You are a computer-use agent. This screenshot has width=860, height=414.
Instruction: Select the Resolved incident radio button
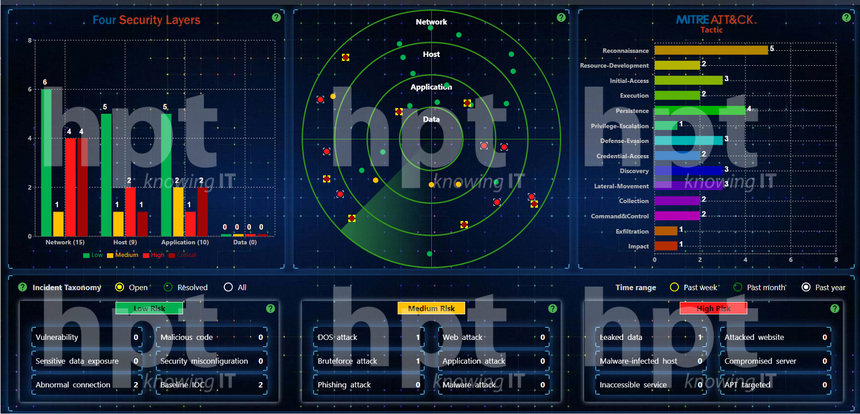[x=167, y=287]
